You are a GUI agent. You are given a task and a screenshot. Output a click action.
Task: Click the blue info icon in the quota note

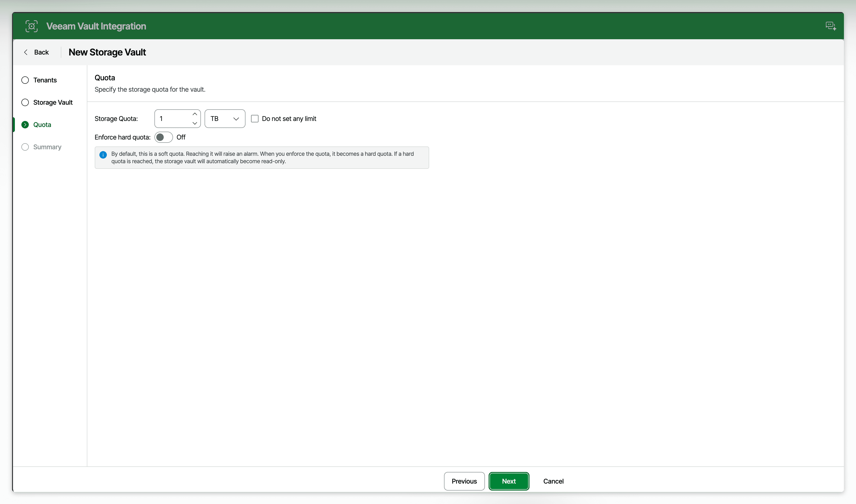(103, 155)
